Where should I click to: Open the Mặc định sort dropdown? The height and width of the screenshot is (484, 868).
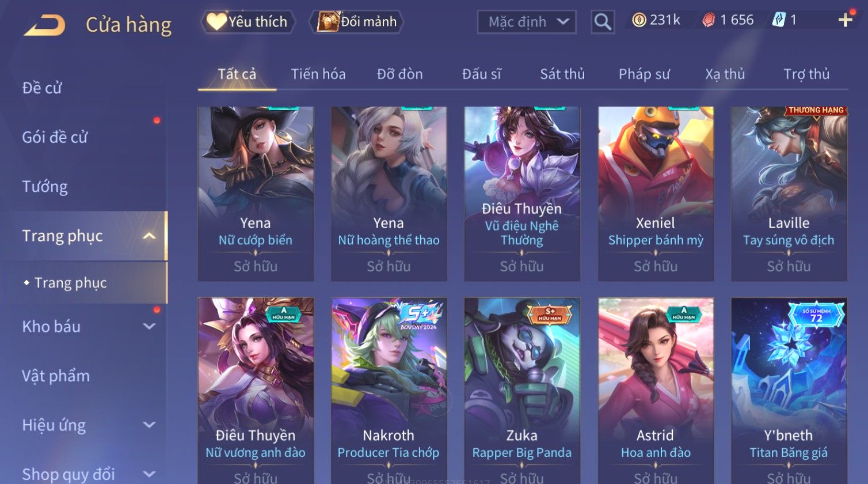(527, 22)
